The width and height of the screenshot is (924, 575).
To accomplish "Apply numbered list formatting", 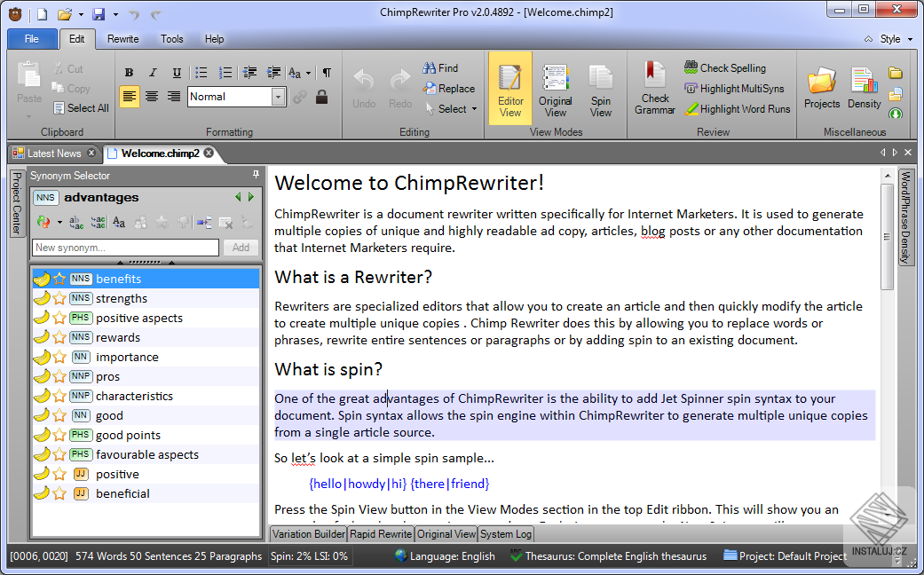I will (225, 73).
